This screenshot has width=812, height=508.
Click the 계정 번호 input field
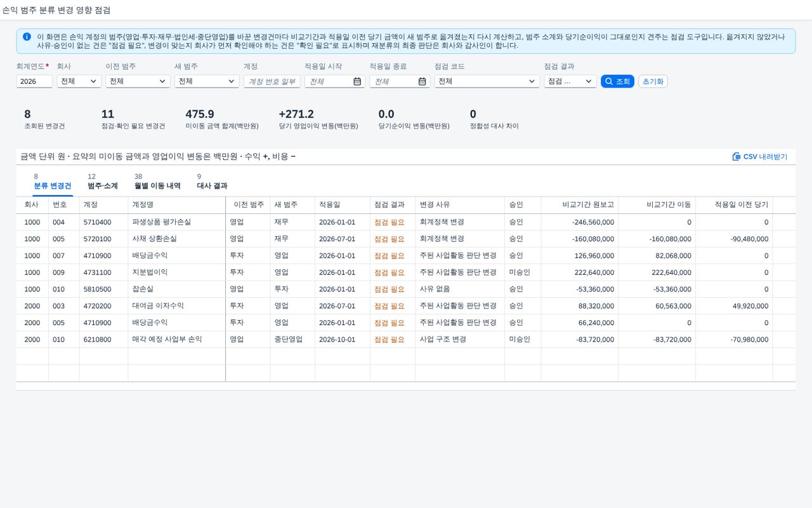coord(272,81)
